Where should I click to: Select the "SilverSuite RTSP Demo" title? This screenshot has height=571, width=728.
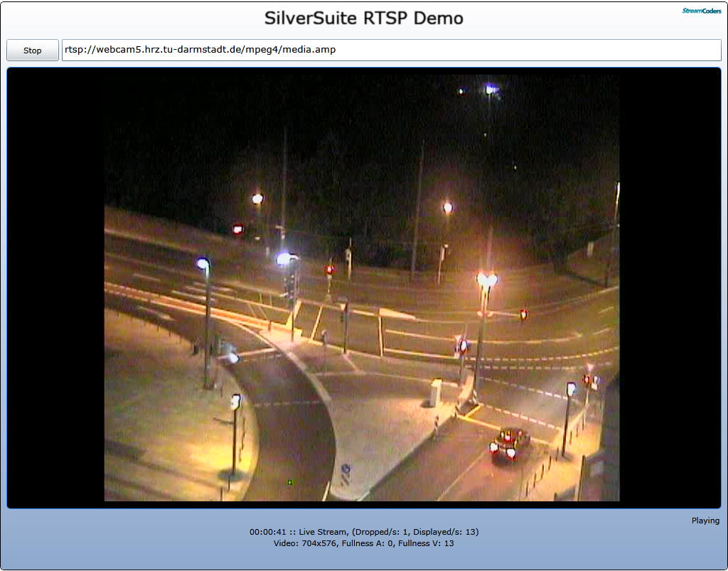[364, 18]
